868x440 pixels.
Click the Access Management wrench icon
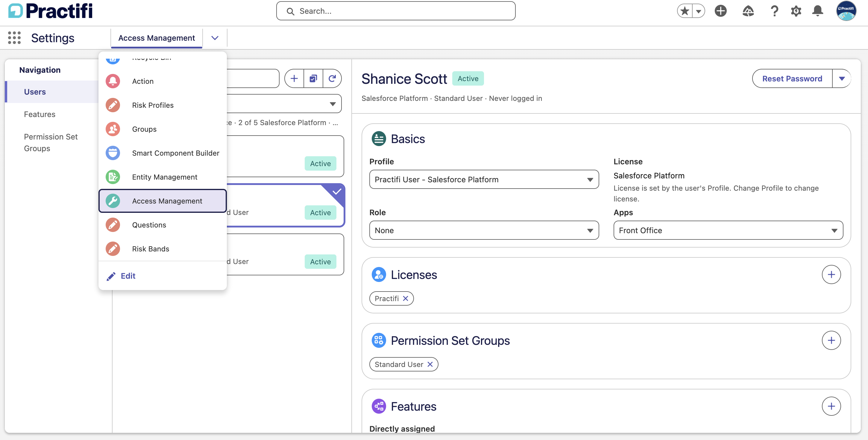[113, 201]
